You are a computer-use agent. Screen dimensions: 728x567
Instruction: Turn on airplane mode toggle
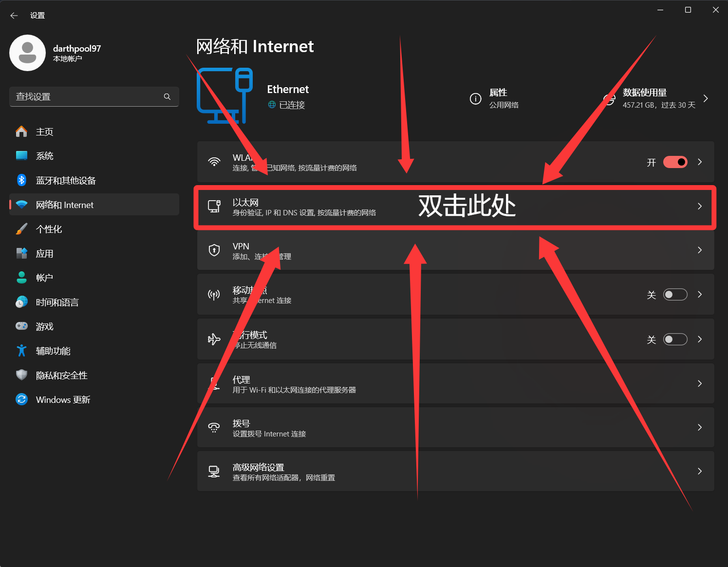point(675,340)
